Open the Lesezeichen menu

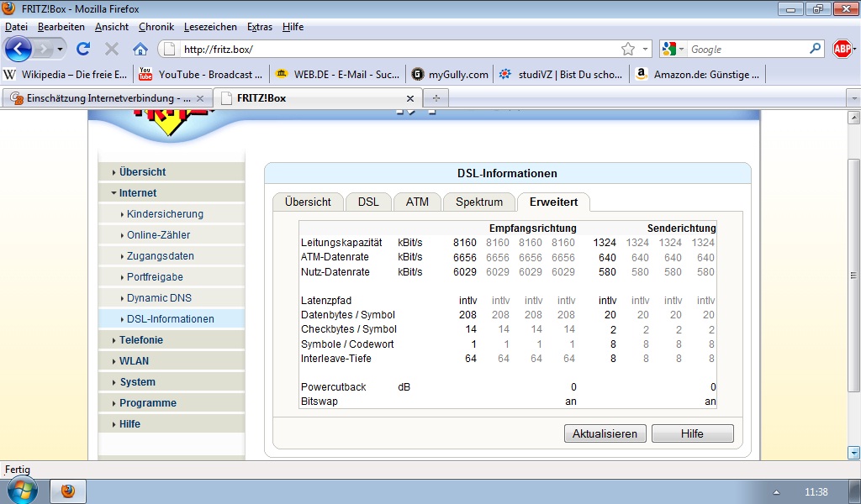210,27
